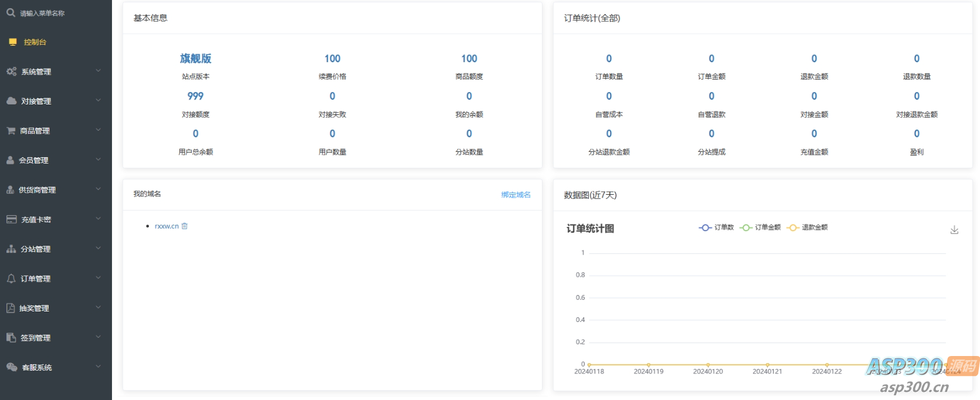This screenshot has width=980, height=400.
Task: Click the 充值金额 label
Action: (x=814, y=152)
